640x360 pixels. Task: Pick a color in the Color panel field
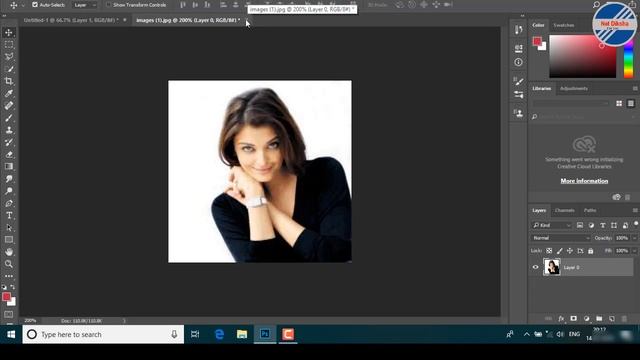[582, 56]
